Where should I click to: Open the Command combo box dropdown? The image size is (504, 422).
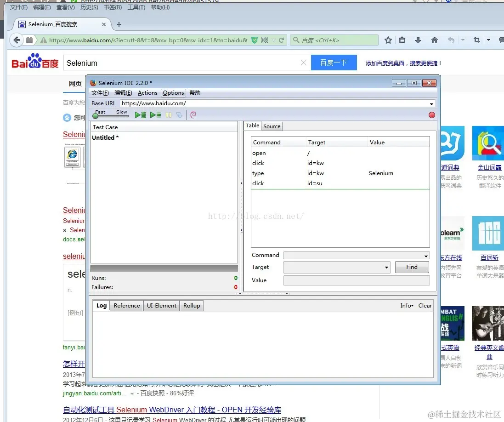tap(426, 256)
